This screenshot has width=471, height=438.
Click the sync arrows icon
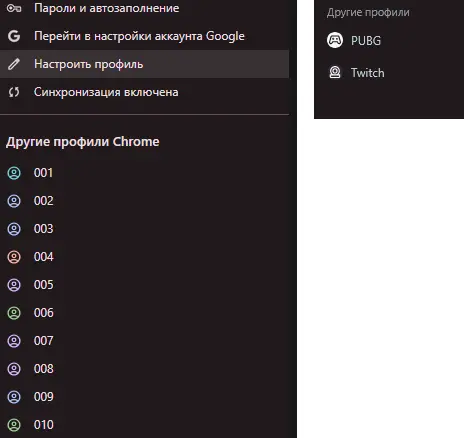point(14,92)
